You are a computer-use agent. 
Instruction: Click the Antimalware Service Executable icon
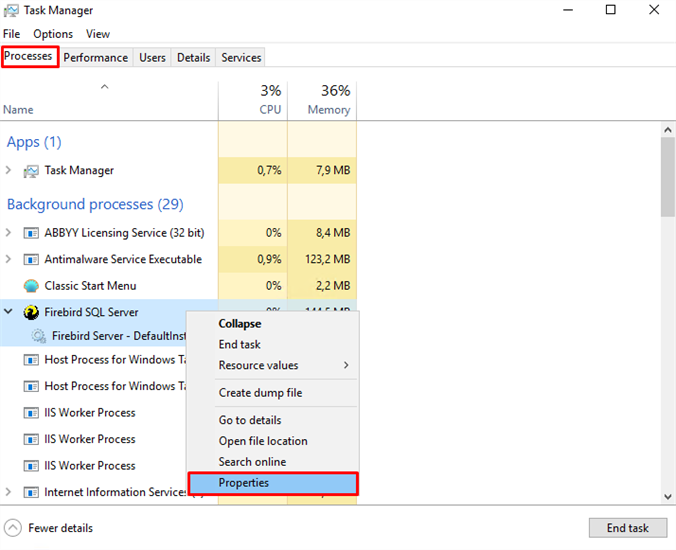coord(31,259)
